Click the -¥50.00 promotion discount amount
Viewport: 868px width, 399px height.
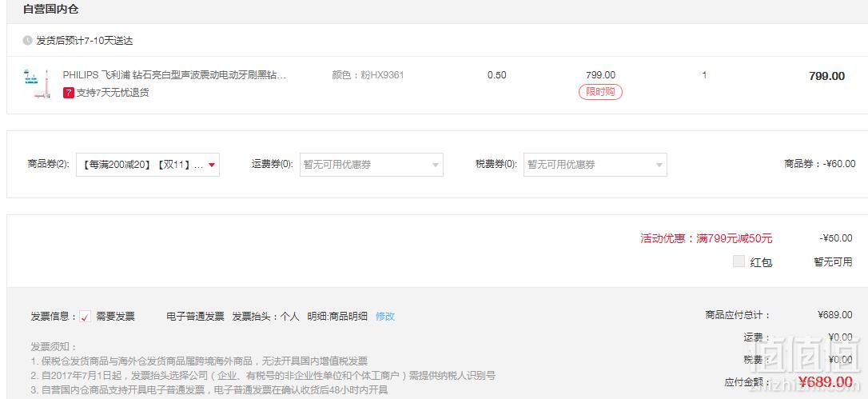coord(836,238)
